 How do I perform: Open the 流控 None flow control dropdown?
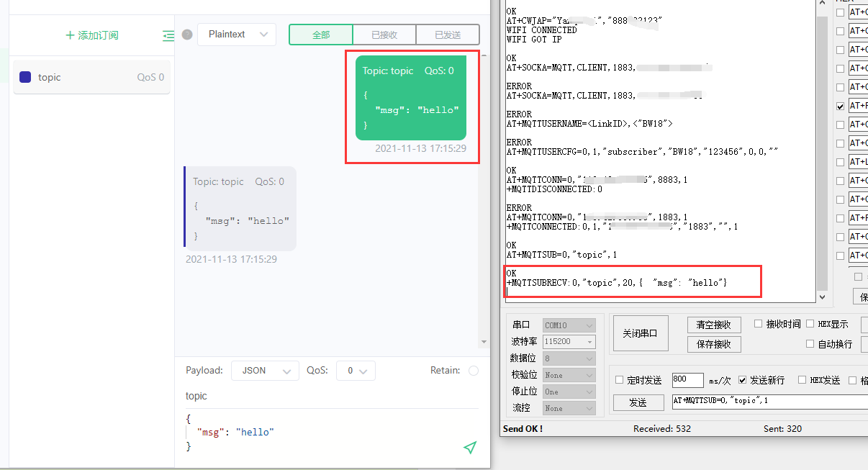(x=569, y=408)
